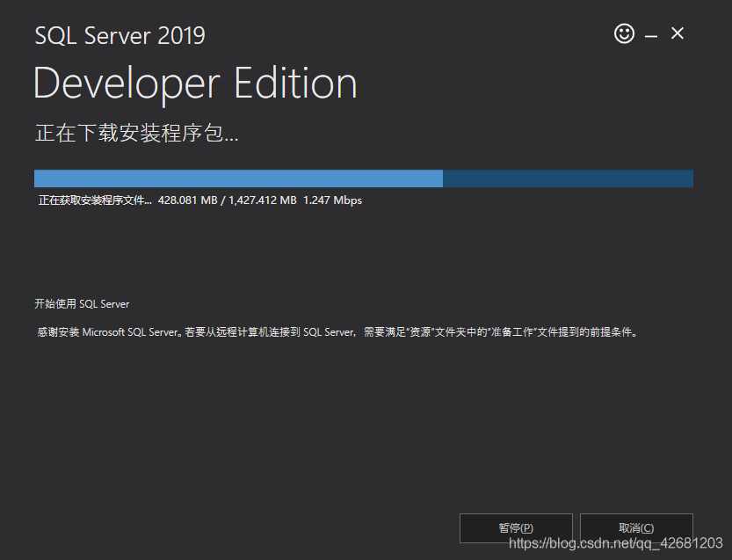732x560 pixels.
Task: Click the 前提条件 text ending the paragraph
Action: [612, 333]
